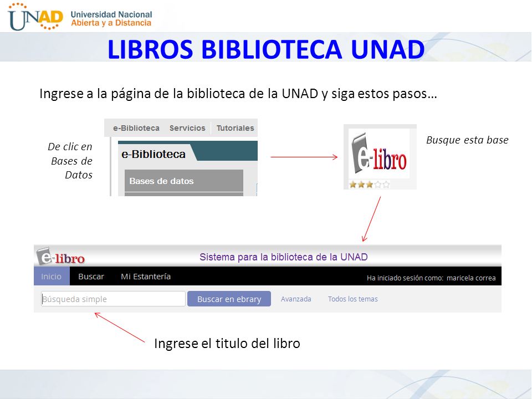
Task: Open the Servicios menu item
Action: pyautogui.click(x=187, y=128)
